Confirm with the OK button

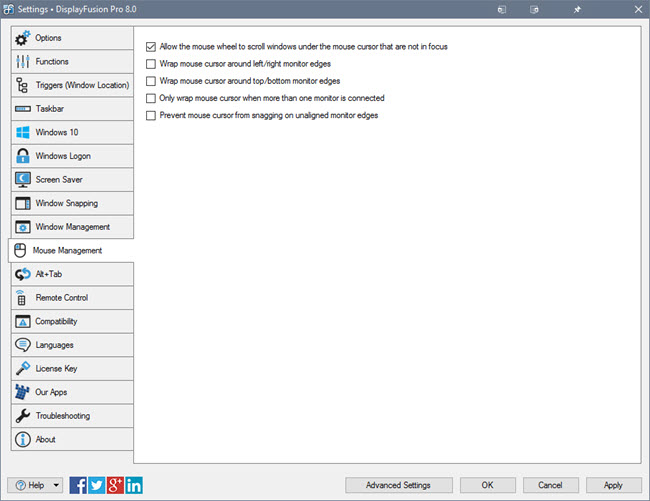[x=488, y=485]
